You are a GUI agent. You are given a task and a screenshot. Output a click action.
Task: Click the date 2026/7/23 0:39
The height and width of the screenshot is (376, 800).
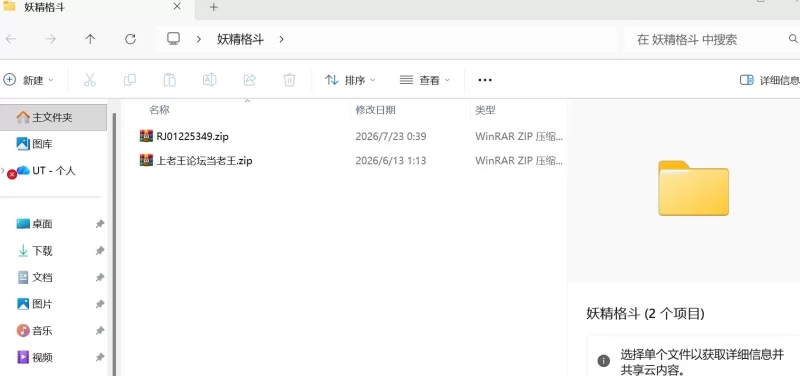tap(391, 137)
